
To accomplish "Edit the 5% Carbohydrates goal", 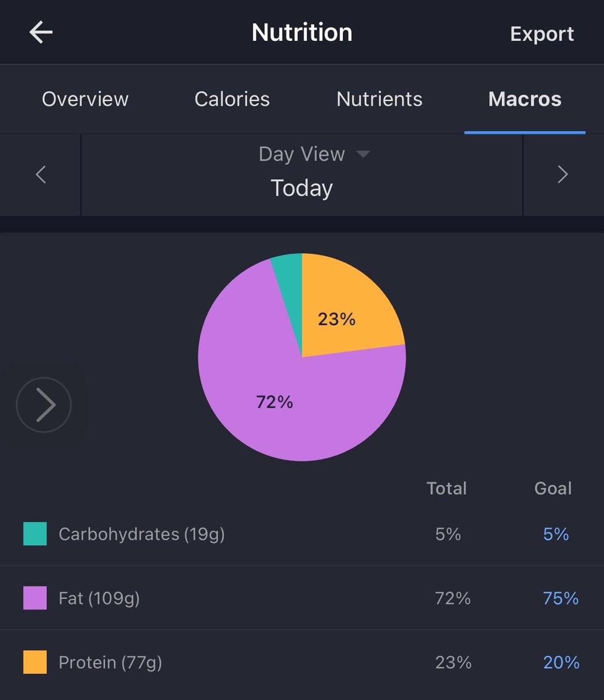I will (x=556, y=534).
